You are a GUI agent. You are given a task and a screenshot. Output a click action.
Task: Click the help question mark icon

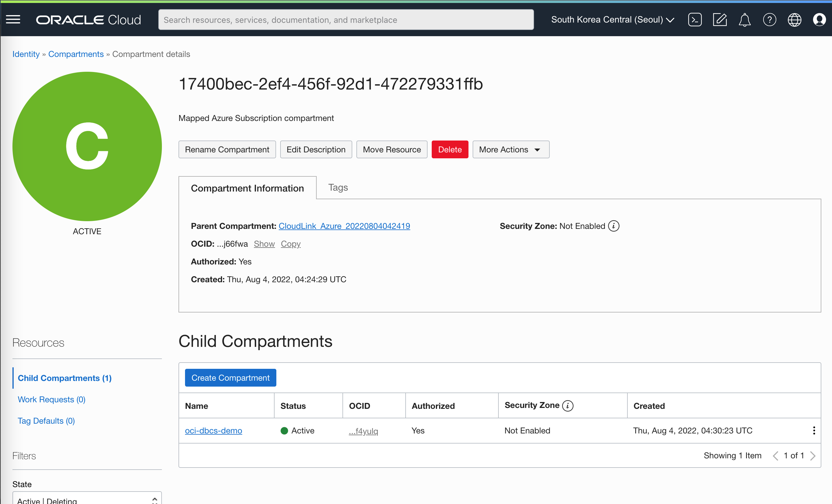(770, 20)
